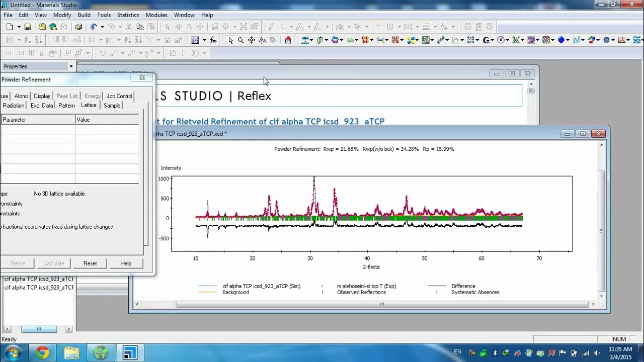
Task: Switch to the Atoms tab
Action: (x=22, y=96)
